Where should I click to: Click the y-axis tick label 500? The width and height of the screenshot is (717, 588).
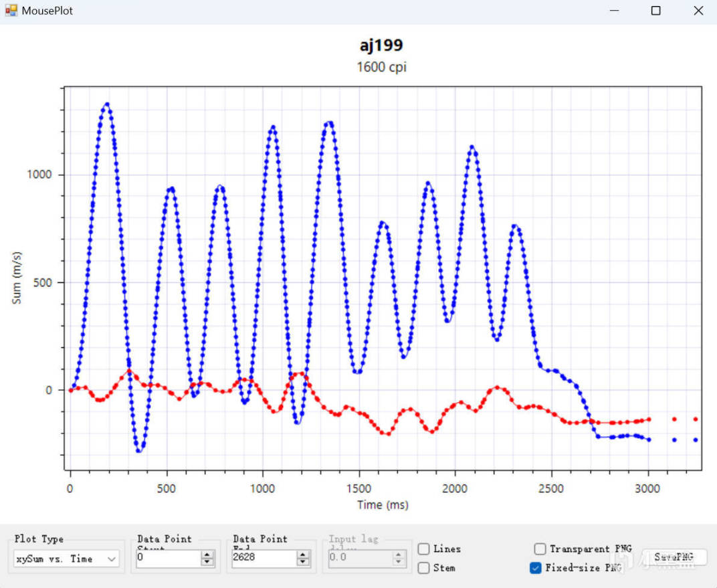click(x=43, y=282)
